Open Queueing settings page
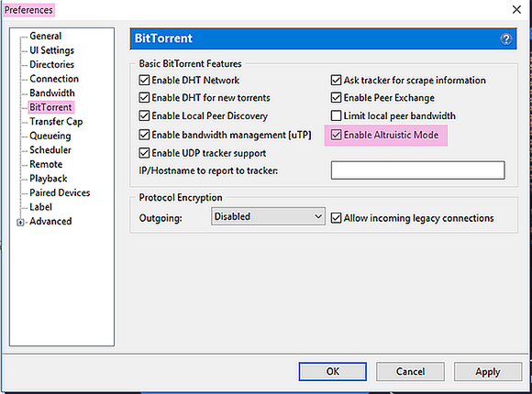532x394 pixels. [x=50, y=136]
